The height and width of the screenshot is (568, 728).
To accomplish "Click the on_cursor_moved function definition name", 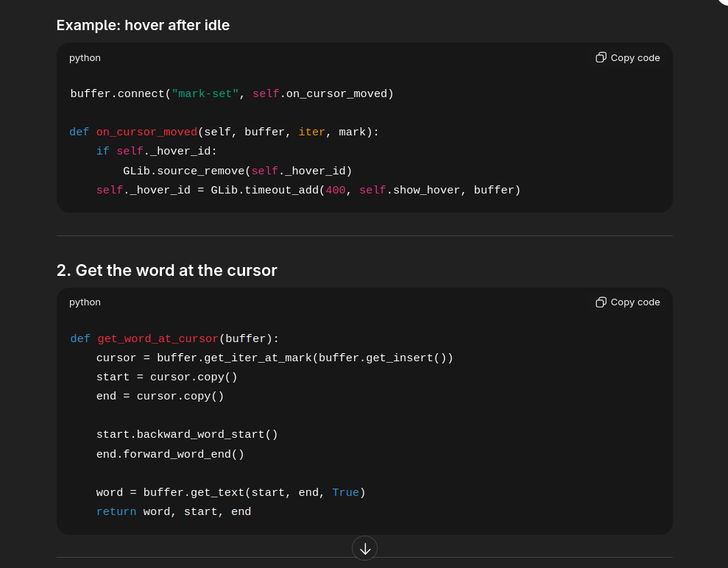I will point(146,132).
